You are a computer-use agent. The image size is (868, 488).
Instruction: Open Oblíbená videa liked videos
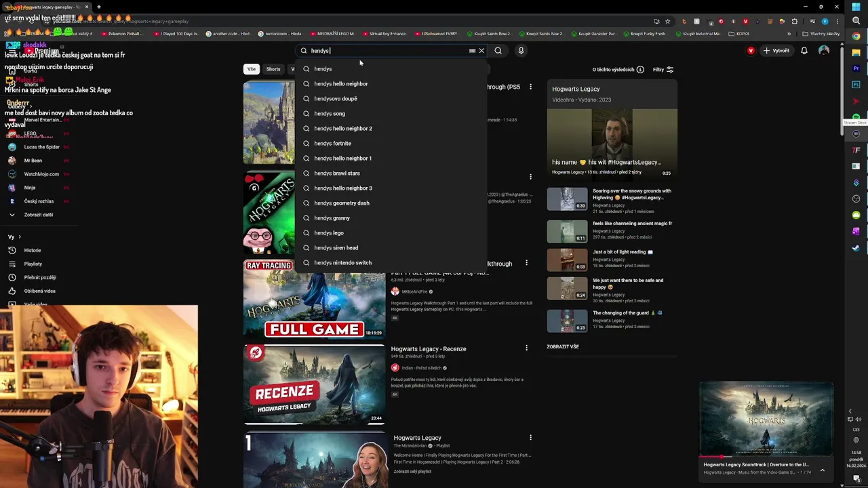(x=39, y=291)
